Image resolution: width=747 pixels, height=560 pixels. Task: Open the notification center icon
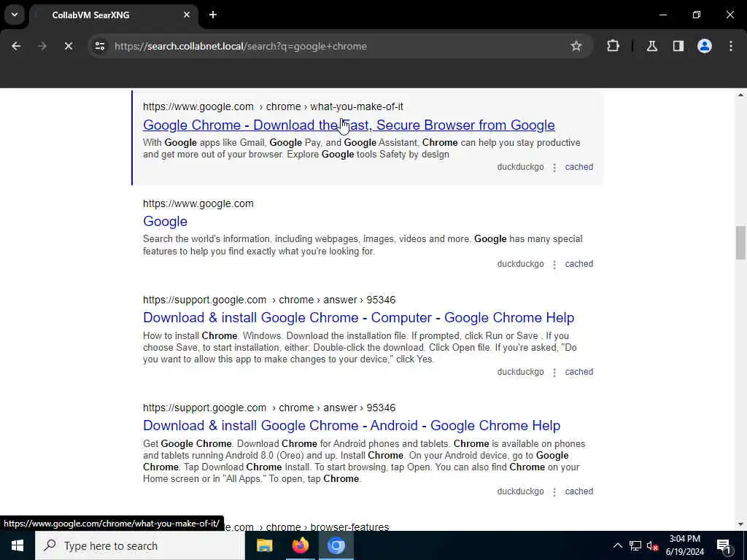click(x=723, y=545)
